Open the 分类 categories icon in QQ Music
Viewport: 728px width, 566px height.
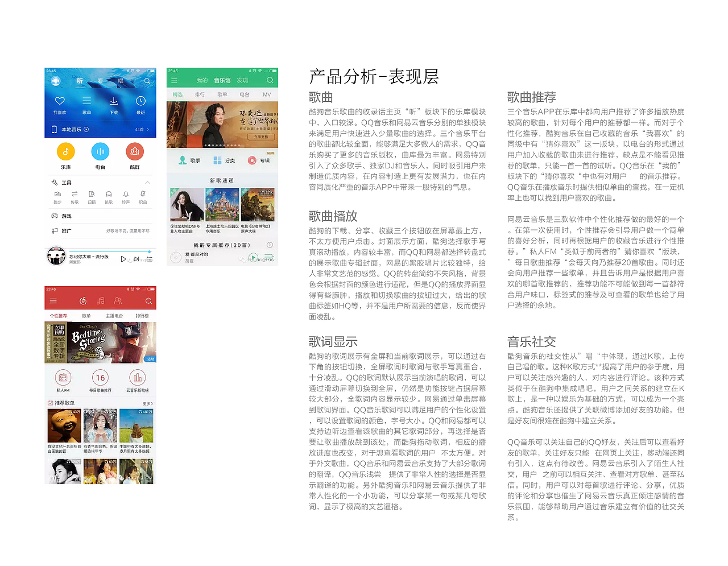point(217,160)
